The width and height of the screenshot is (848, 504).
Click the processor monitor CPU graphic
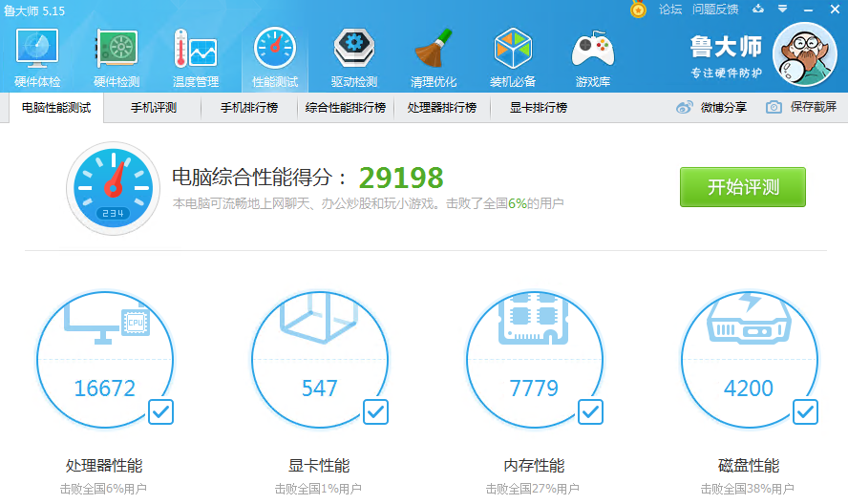(x=107, y=324)
